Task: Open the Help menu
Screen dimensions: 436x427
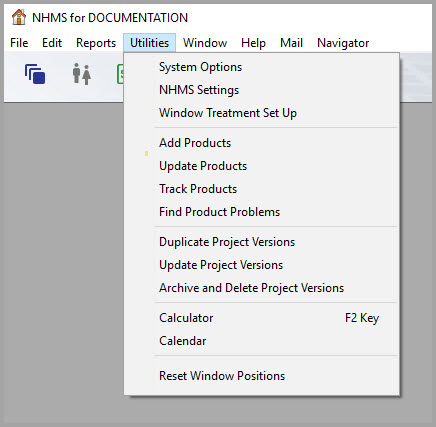Action: [253, 43]
